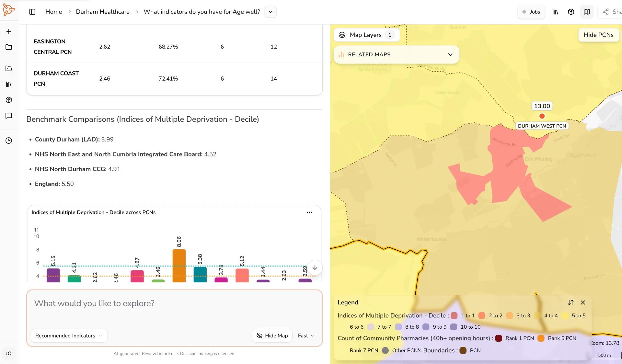The width and height of the screenshot is (622, 364).
Task: Click the 13.00 value label on map
Action: [542, 106]
